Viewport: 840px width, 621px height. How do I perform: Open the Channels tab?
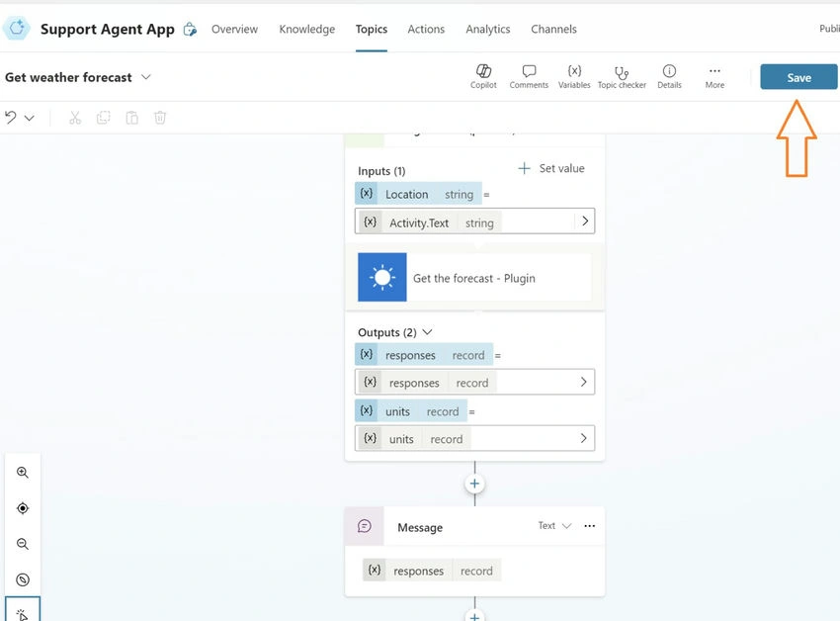(553, 29)
